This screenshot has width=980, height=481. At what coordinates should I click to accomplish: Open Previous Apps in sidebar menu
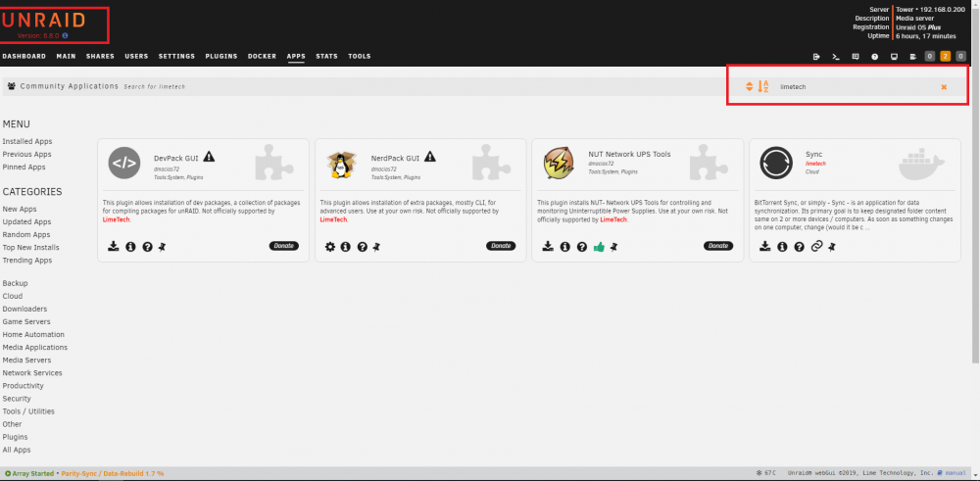[26, 155]
